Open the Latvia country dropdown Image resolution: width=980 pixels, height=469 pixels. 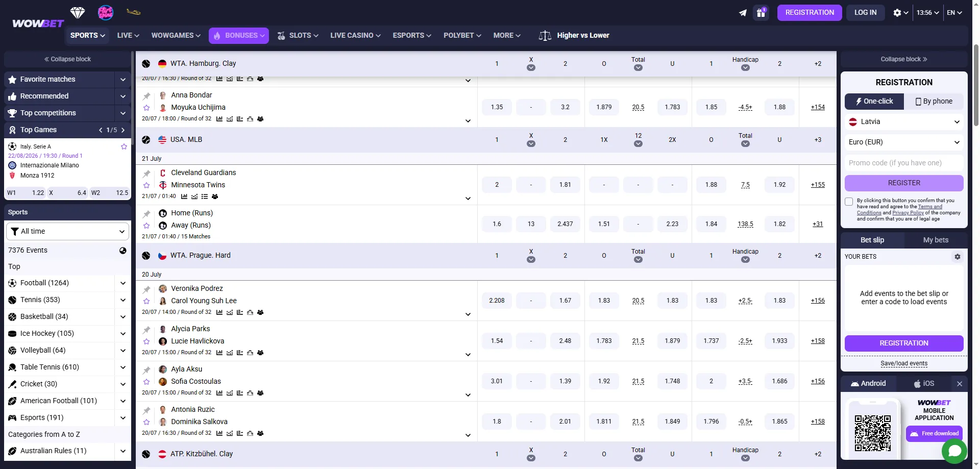pyautogui.click(x=904, y=122)
